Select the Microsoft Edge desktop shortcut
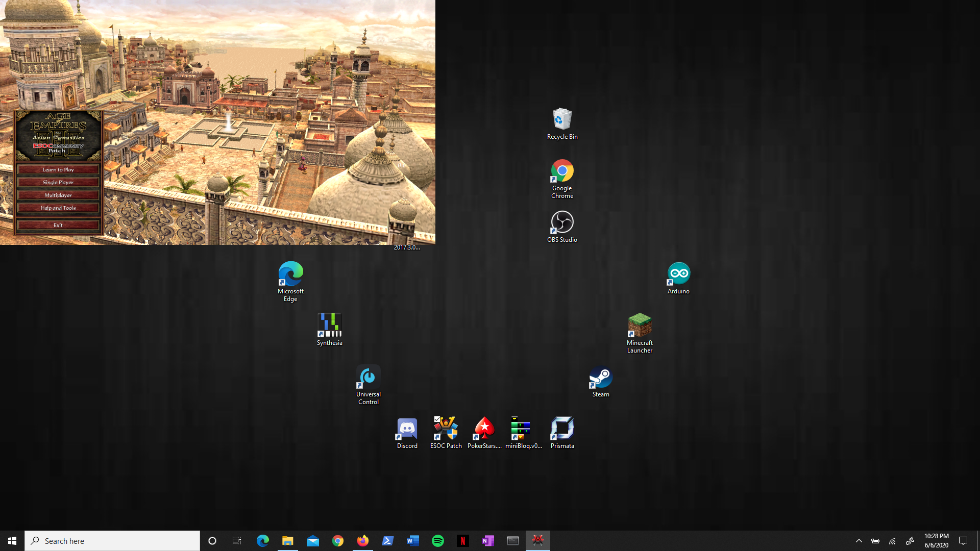The height and width of the screenshot is (551, 980). [x=290, y=282]
